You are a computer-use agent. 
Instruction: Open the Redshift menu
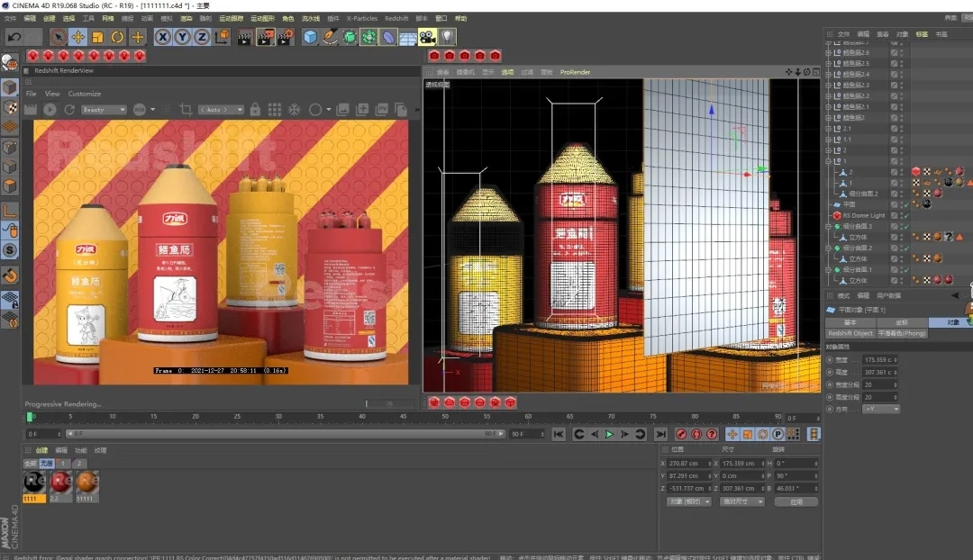pos(396,19)
